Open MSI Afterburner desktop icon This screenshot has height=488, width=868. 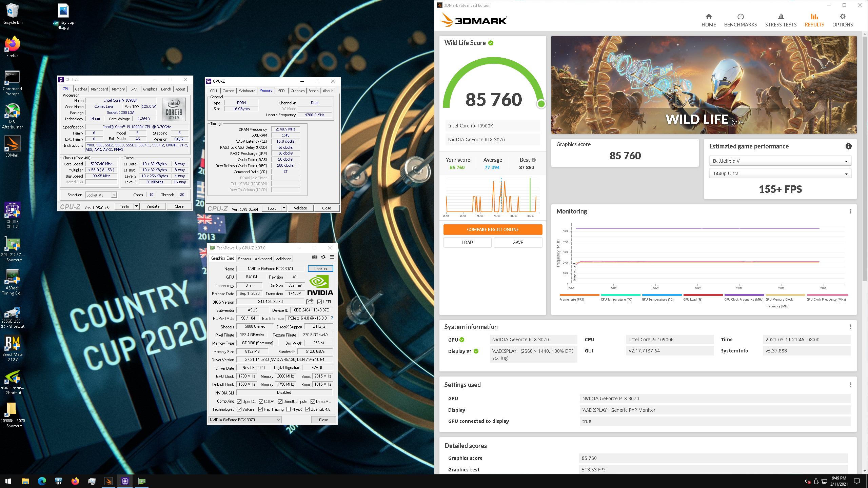12,116
